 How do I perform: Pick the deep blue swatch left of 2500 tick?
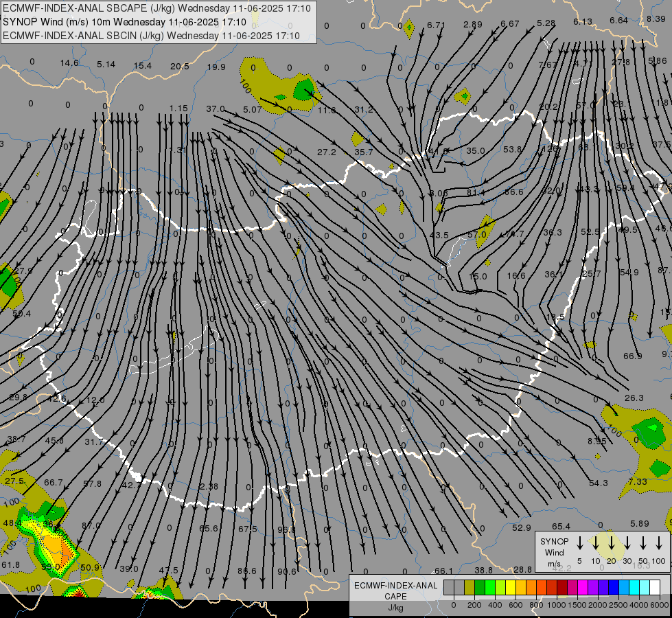tap(613, 588)
